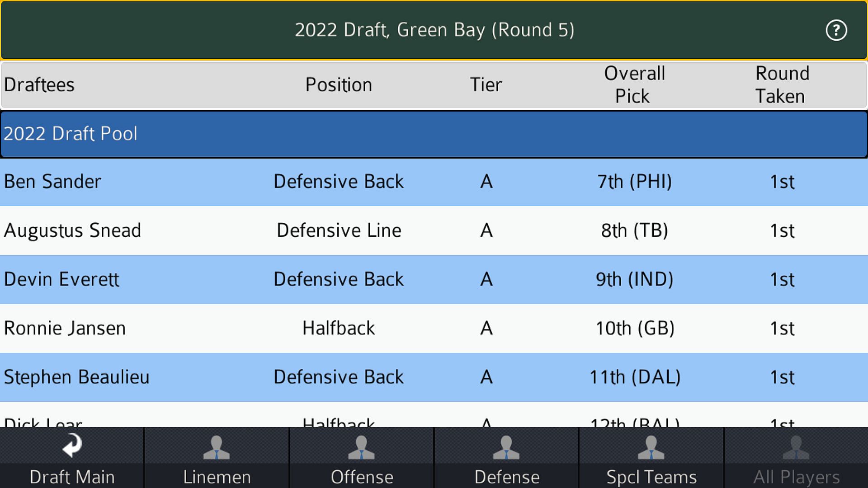868x488 pixels.
Task: Select Augustus Snead draftee row
Action: pos(72,230)
